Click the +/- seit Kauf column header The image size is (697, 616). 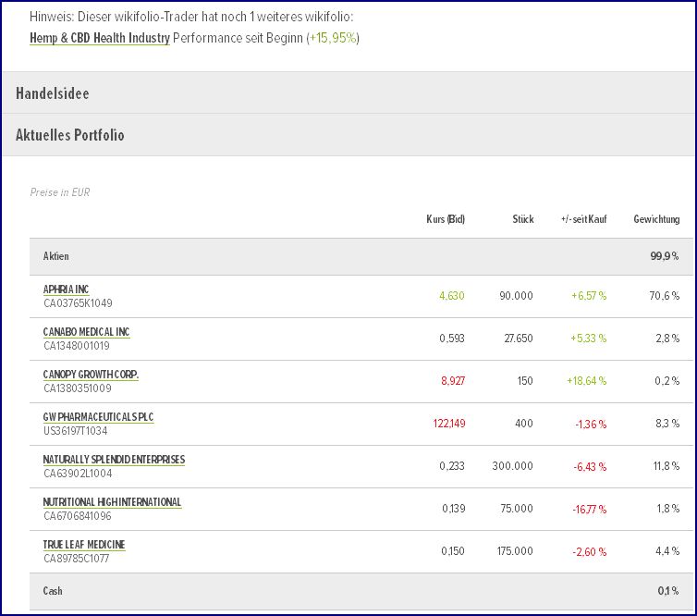(583, 219)
